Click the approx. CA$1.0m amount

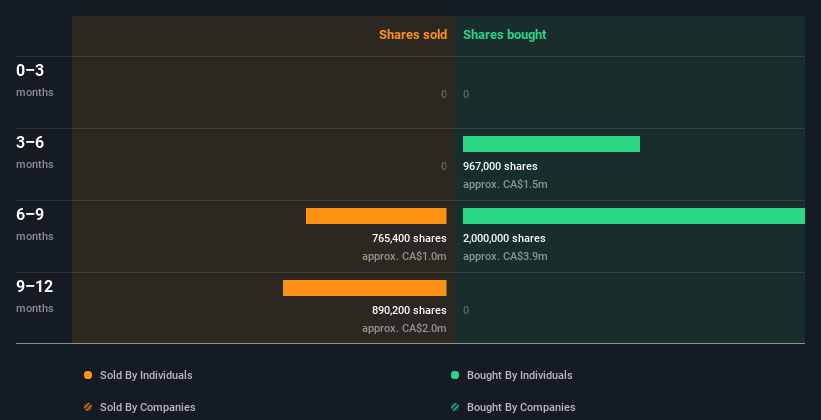[404, 257]
